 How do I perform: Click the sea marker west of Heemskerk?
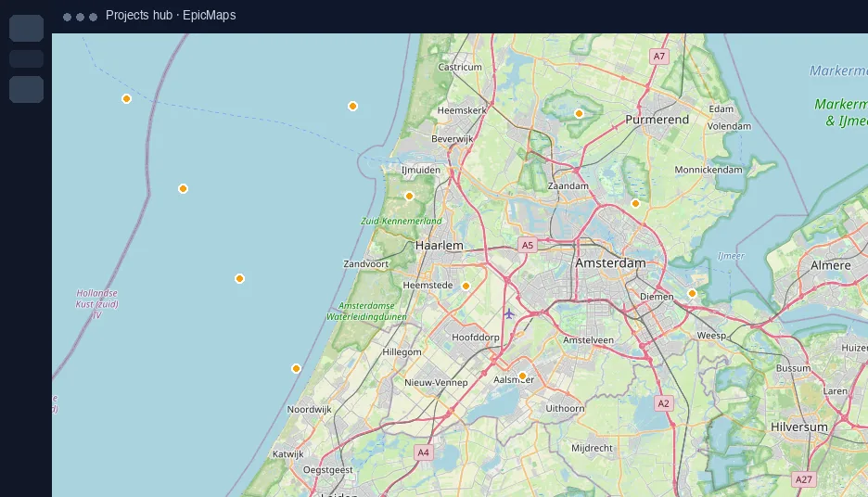click(352, 107)
